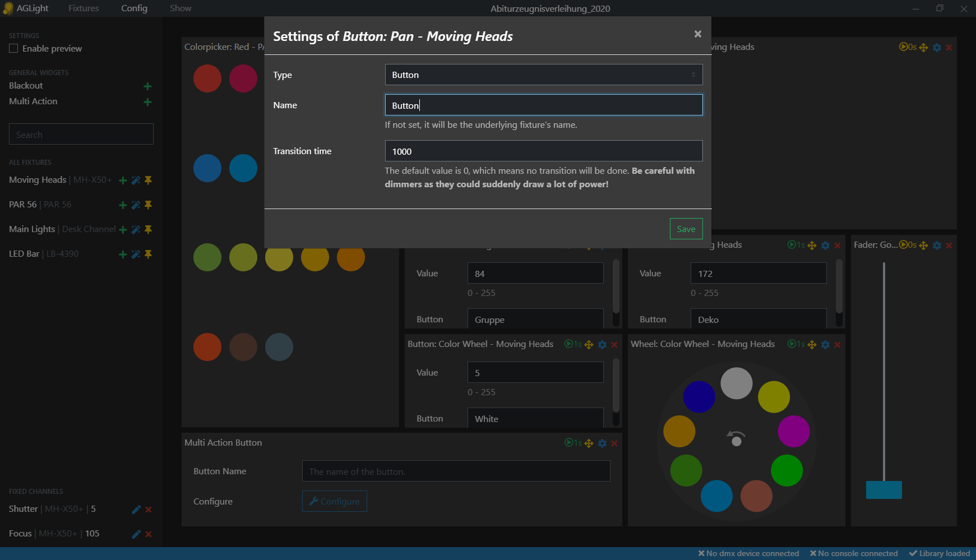Click scrollbar of Button: Color Wheel widget
The width and height of the screenshot is (976, 560).
click(616, 385)
